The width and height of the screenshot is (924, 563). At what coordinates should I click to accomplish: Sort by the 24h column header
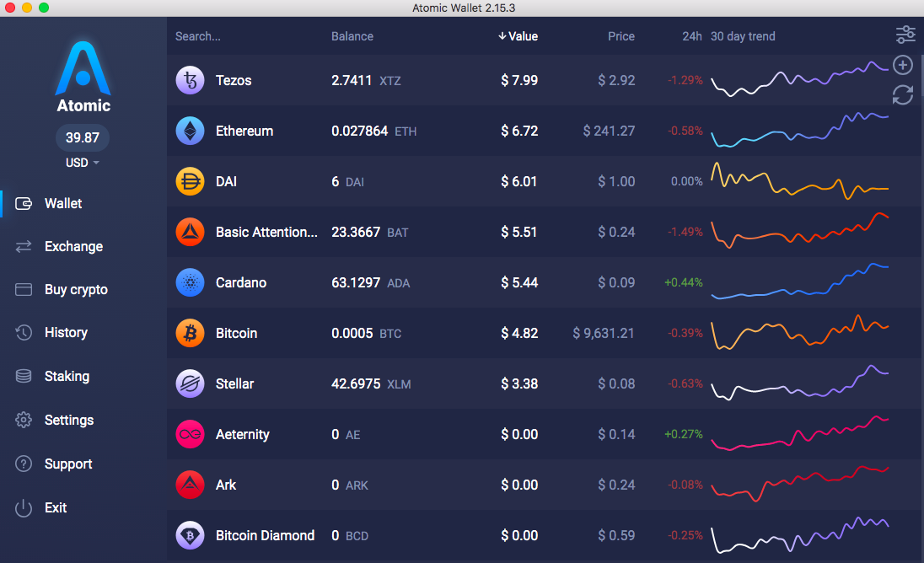pyautogui.click(x=692, y=36)
